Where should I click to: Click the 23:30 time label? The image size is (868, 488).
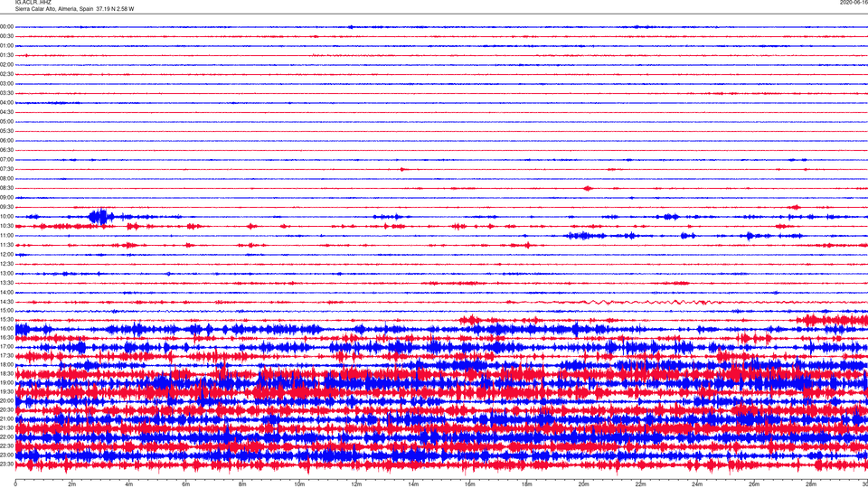tap(6, 465)
